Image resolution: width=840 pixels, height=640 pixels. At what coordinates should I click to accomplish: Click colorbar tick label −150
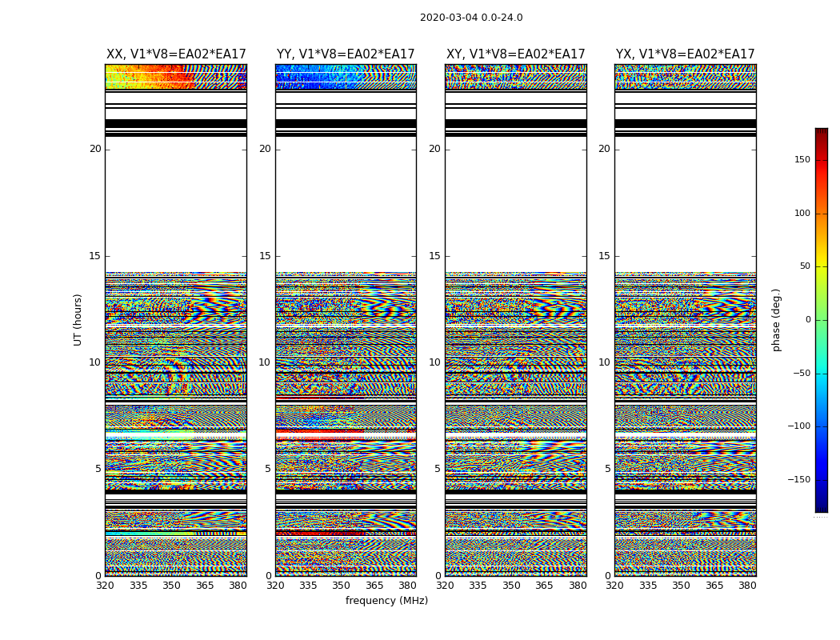pyautogui.click(x=798, y=479)
